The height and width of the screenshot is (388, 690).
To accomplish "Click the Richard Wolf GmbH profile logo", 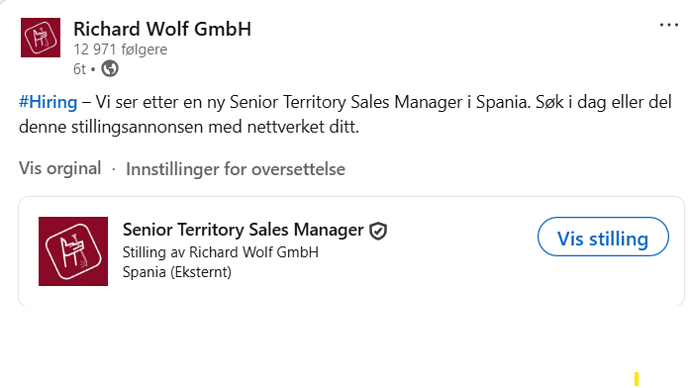I will [40, 38].
